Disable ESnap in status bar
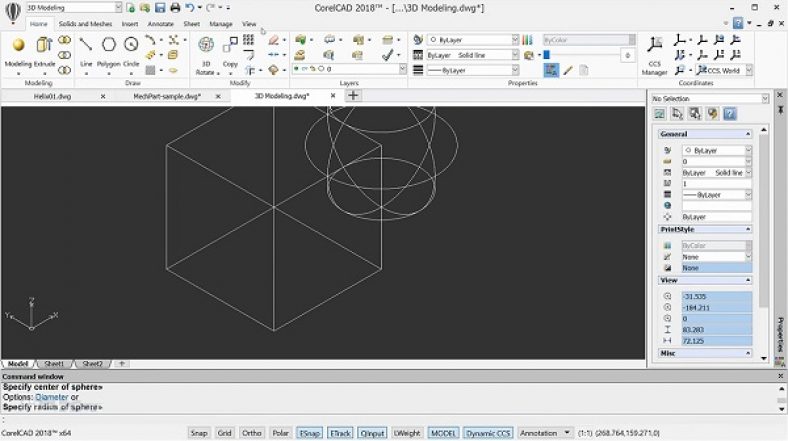This screenshot has width=788, height=441. click(x=310, y=433)
